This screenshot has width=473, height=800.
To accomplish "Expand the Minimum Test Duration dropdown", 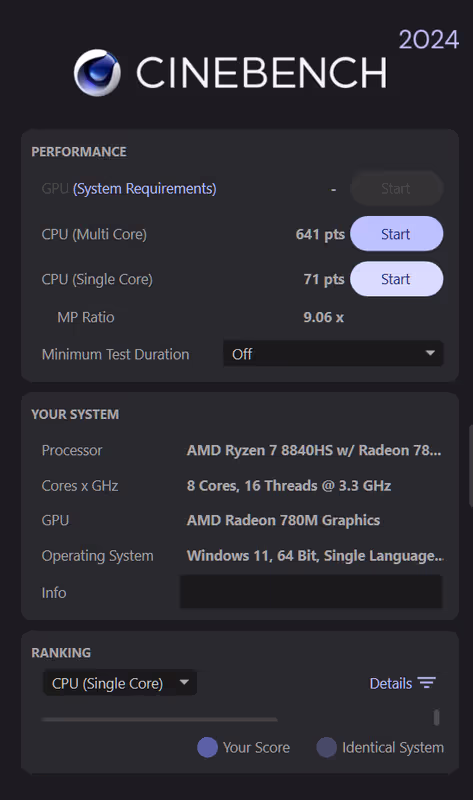I will [333, 354].
